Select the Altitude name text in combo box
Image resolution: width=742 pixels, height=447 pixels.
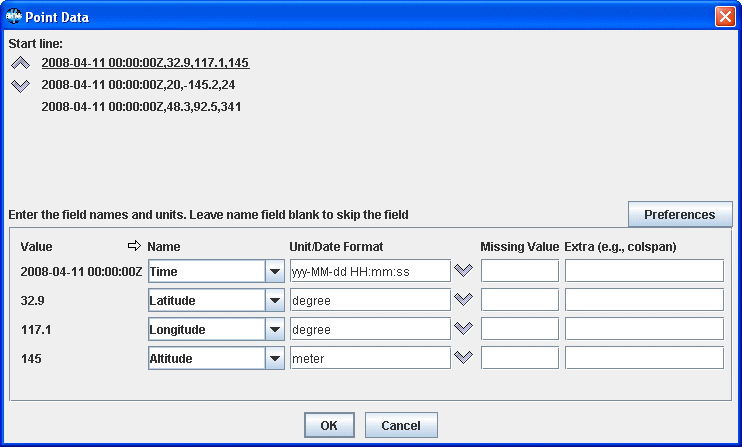[171, 359]
